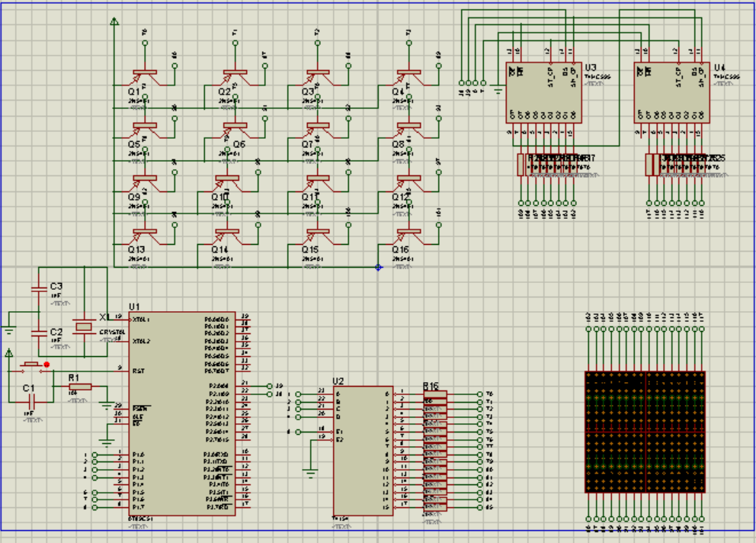The height and width of the screenshot is (543, 756).
Task: Select resistor R1
Action: coord(80,387)
